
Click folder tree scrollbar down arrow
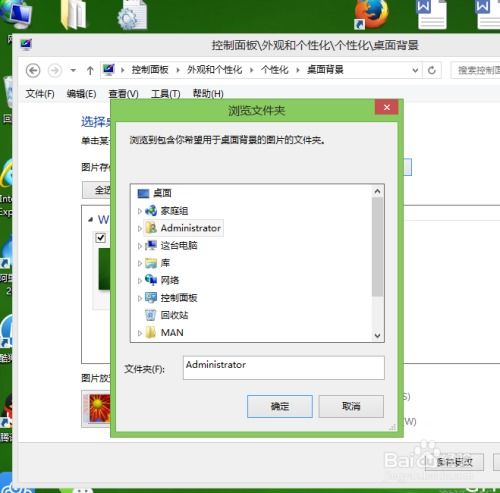coord(377,335)
